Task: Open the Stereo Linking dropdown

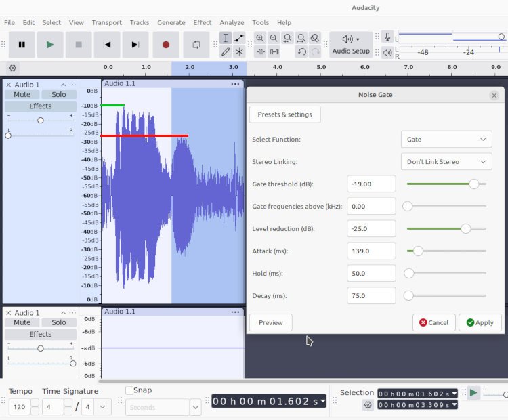Action: tap(446, 162)
